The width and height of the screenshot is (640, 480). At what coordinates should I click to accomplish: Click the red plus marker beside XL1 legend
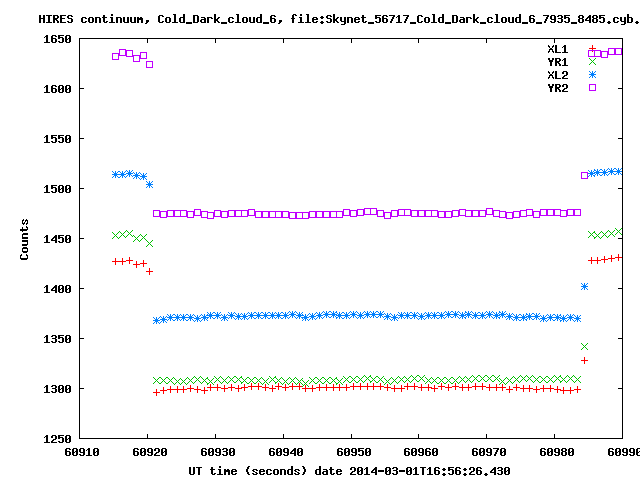(592, 49)
